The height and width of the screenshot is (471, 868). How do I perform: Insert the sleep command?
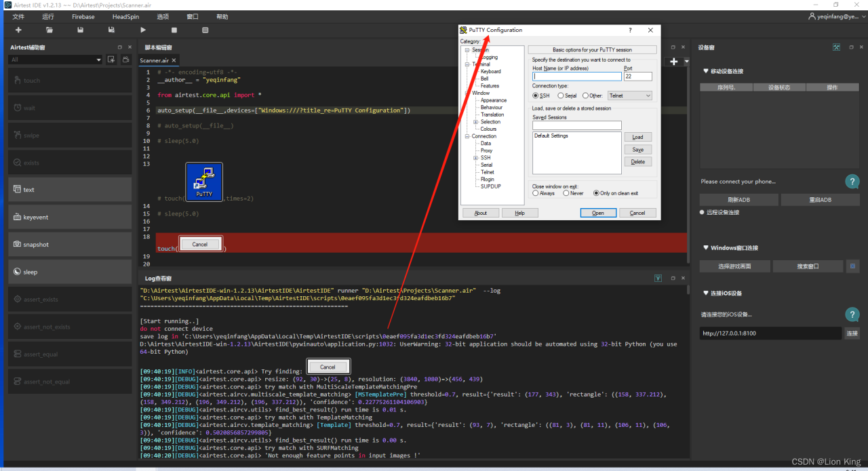click(x=70, y=272)
